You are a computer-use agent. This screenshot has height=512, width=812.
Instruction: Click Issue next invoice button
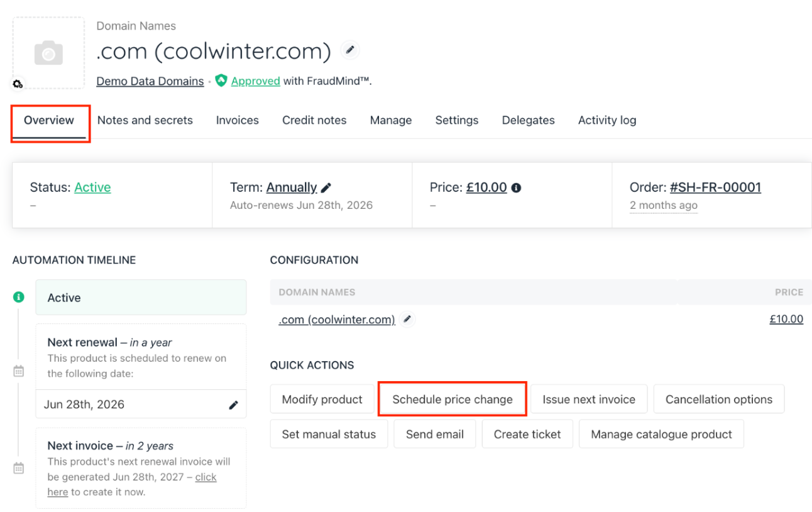click(589, 399)
